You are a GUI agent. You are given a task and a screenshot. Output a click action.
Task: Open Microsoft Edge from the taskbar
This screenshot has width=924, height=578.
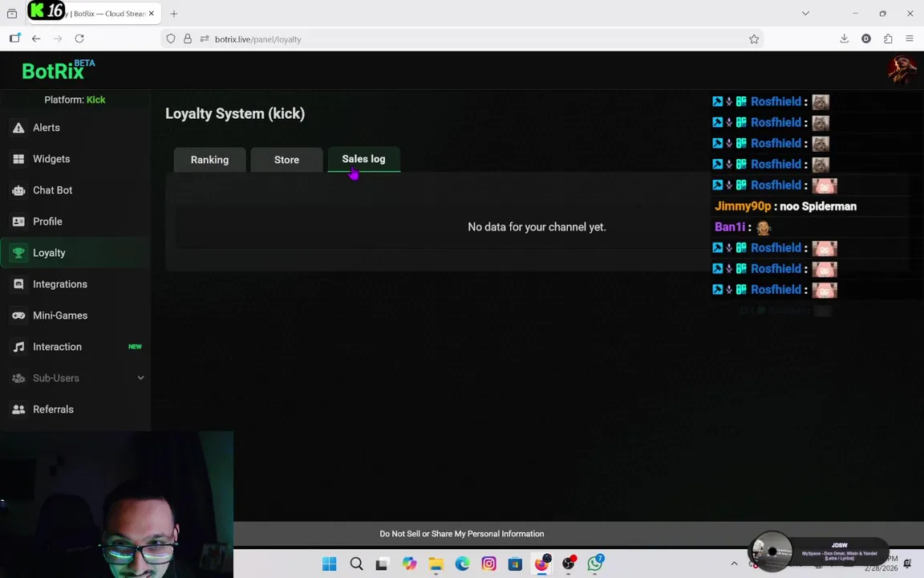(462, 564)
